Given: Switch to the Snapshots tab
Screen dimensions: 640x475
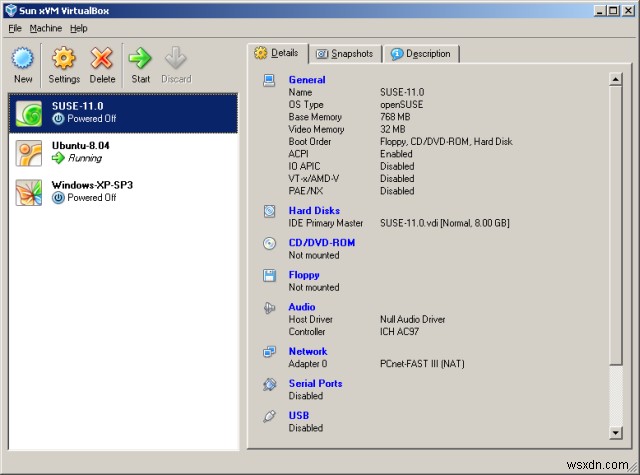Looking at the screenshot, I should point(344,54).
